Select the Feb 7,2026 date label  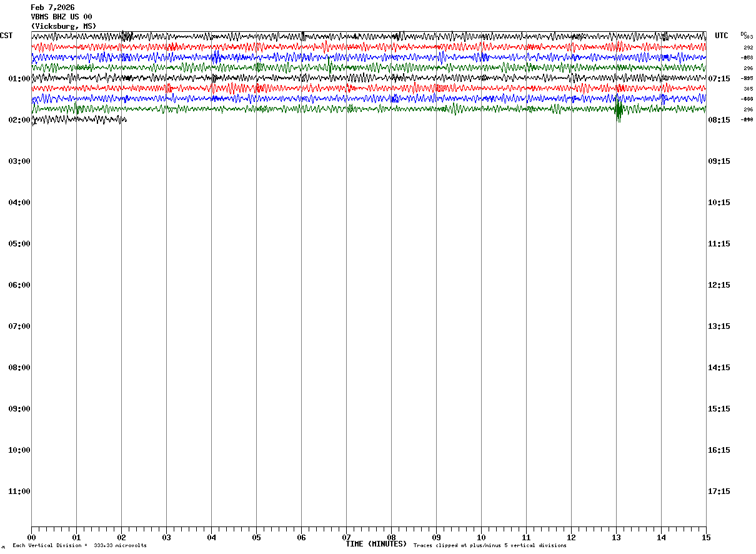pos(52,8)
